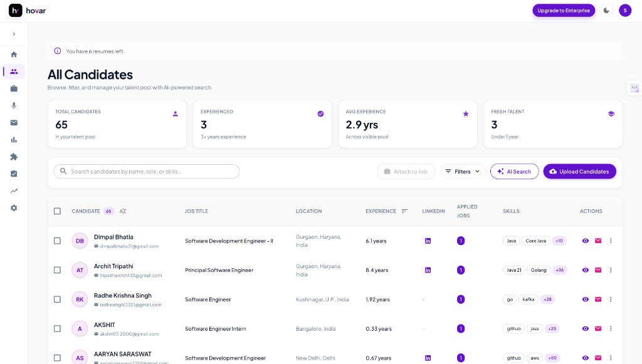Screen dimensions: 642x364
Task: Open the puzzle piece integrations icon
Action: pyautogui.click(x=14, y=157)
